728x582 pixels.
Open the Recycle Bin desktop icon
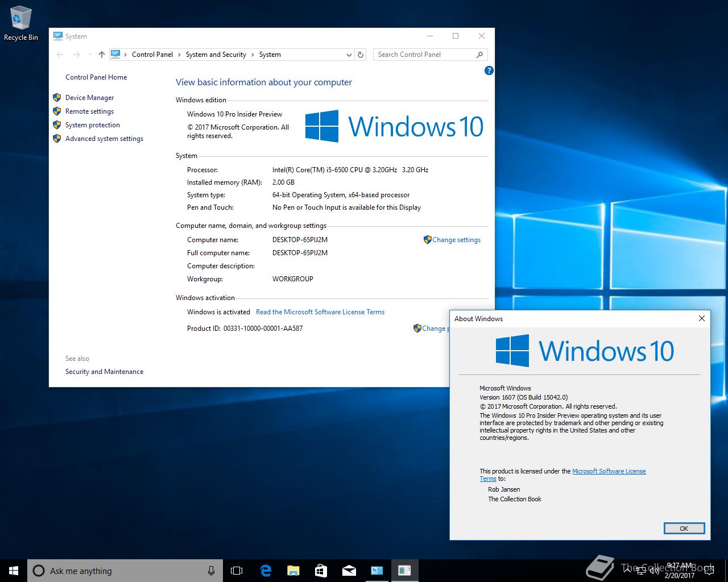(x=20, y=24)
